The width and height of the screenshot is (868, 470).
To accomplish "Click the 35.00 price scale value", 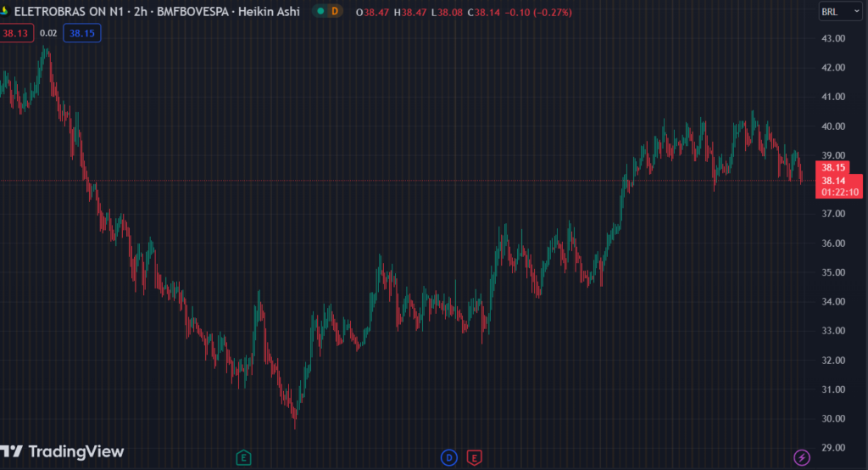I will [x=833, y=272].
